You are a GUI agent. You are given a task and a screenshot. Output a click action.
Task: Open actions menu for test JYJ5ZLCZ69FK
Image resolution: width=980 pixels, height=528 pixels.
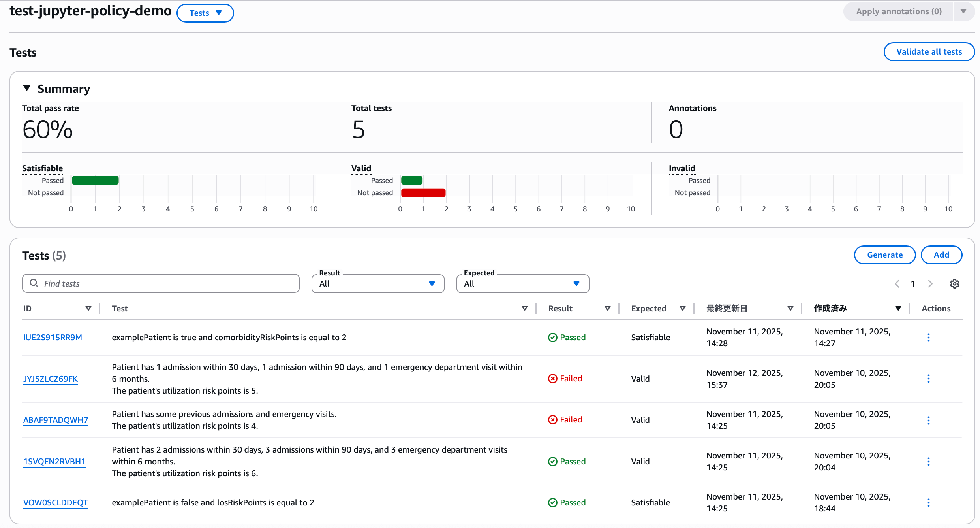pyautogui.click(x=928, y=379)
